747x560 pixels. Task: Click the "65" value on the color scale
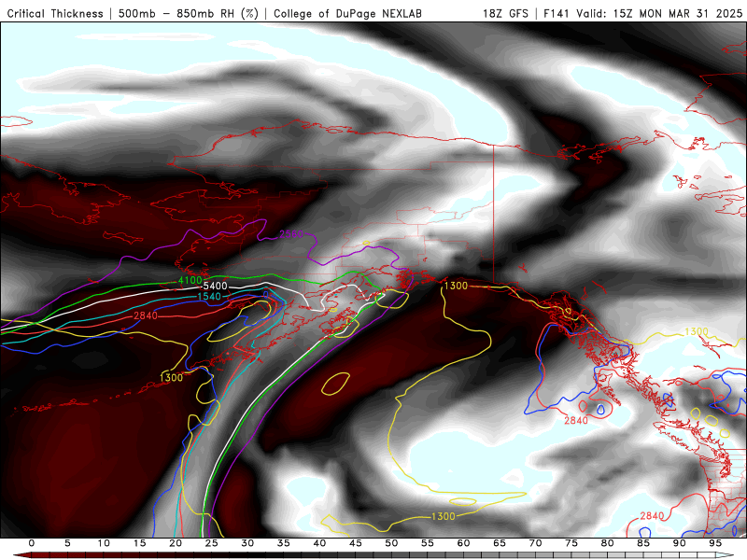[x=500, y=543]
